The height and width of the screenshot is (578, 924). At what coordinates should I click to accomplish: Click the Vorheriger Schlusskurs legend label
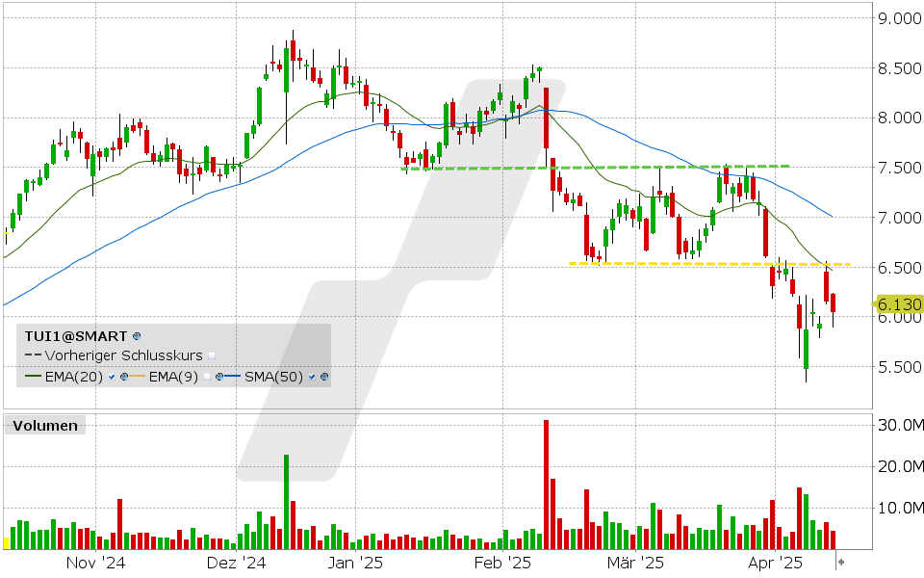coord(124,355)
